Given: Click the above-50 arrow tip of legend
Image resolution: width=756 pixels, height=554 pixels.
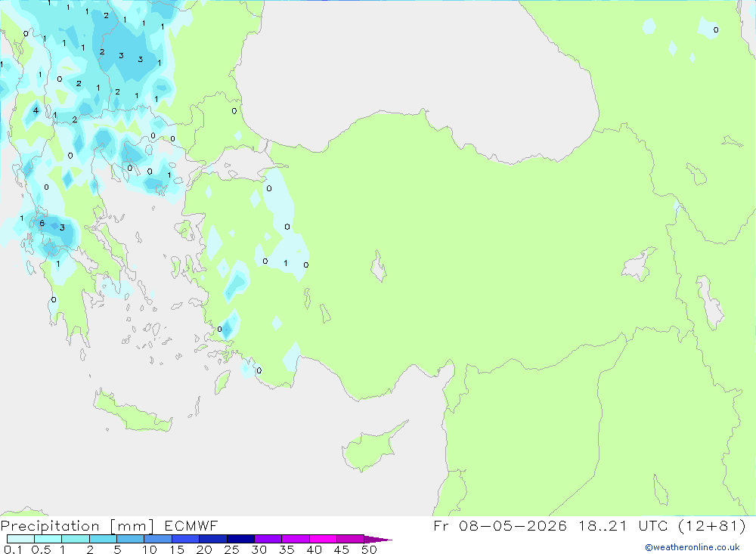Looking at the screenshot, I should click(378, 539).
